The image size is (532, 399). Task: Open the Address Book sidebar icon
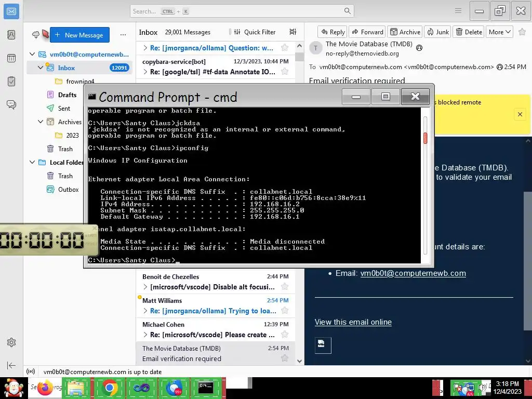pyautogui.click(x=11, y=35)
